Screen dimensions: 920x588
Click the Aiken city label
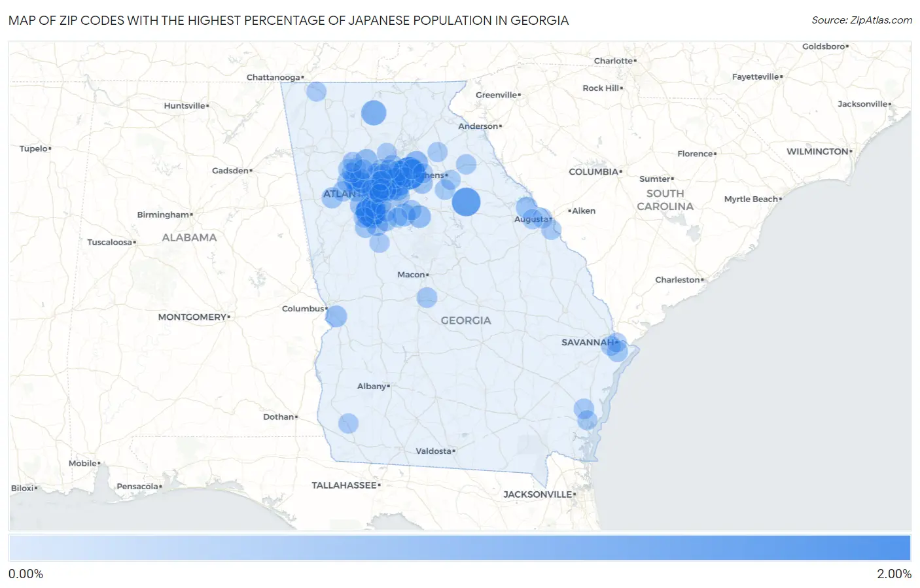pos(584,211)
